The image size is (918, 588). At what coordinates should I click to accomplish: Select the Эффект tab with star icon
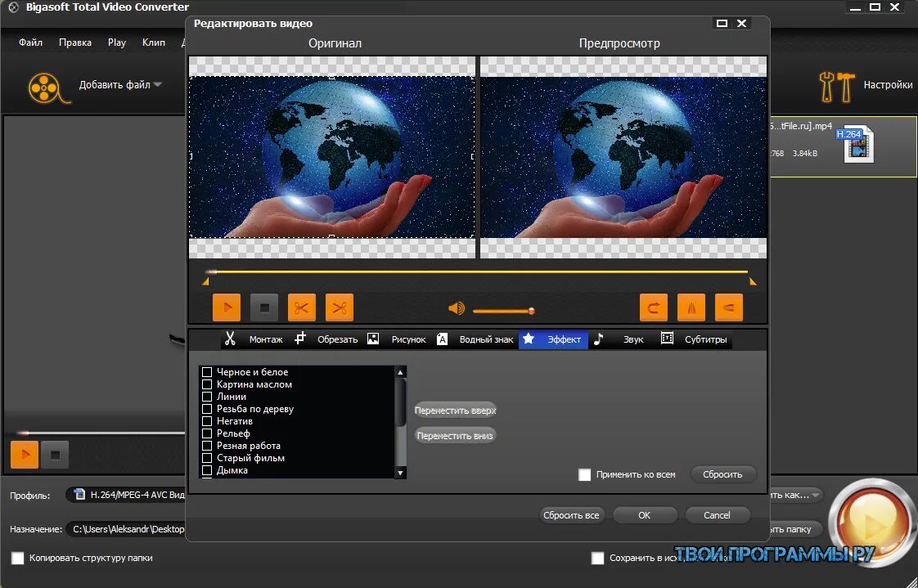tap(553, 339)
